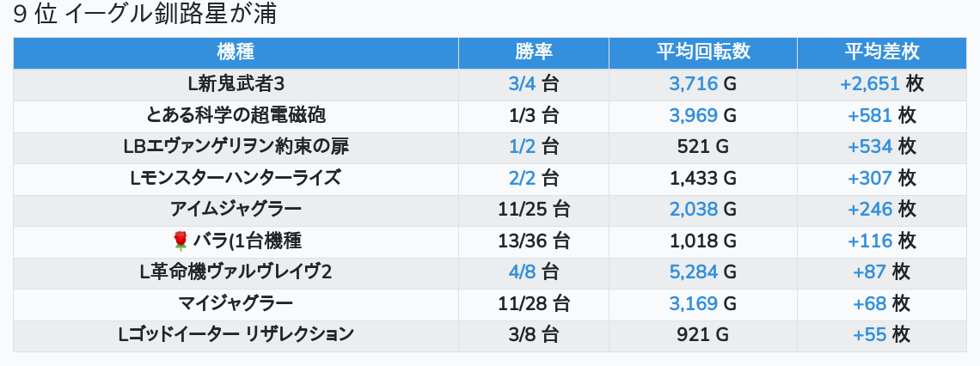Select the 平均回転数 column header

coord(702,52)
